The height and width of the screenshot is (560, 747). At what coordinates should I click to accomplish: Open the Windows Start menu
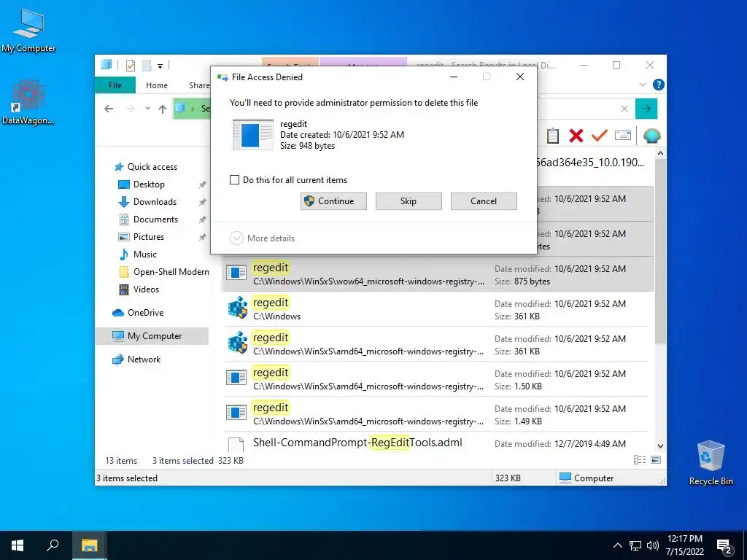point(18,545)
